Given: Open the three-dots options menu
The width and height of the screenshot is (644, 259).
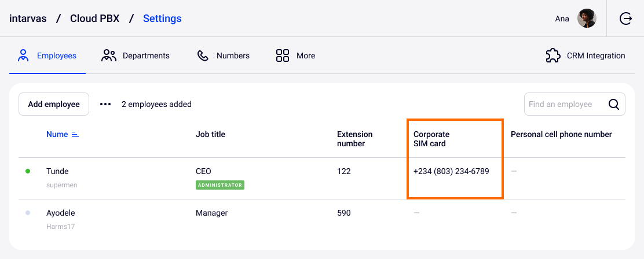Looking at the screenshot, I should [105, 104].
